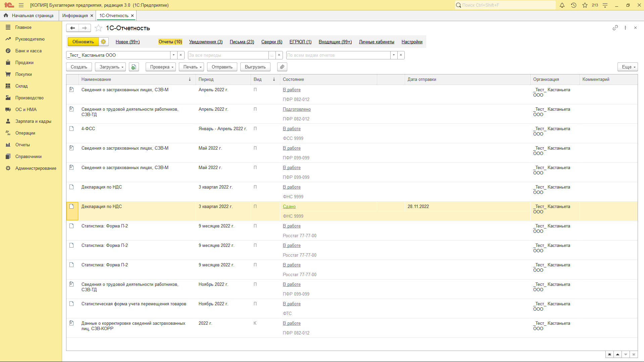Open Проверка dropdown
The width and height of the screenshot is (644, 362).
pyautogui.click(x=161, y=67)
